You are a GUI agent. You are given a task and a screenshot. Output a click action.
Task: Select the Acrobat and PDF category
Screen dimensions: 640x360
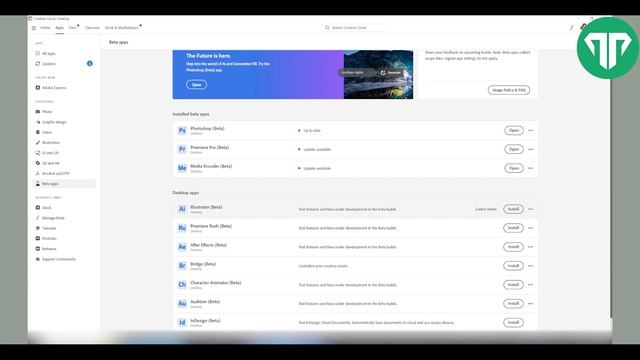click(x=52, y=173)
